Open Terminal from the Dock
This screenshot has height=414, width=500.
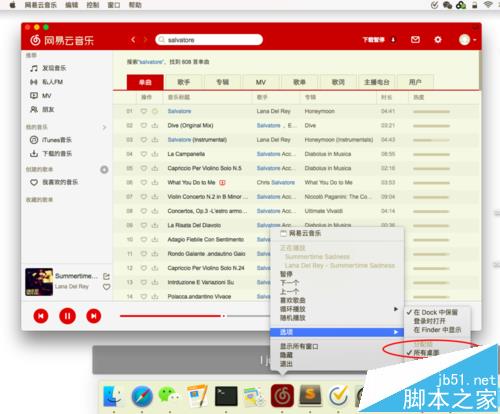coord(226,396)
